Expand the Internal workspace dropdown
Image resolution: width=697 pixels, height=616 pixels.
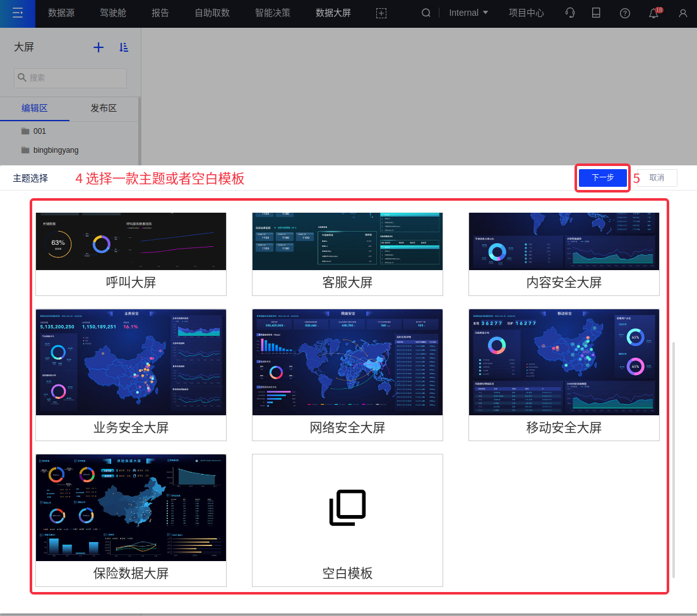coord(468,13)
